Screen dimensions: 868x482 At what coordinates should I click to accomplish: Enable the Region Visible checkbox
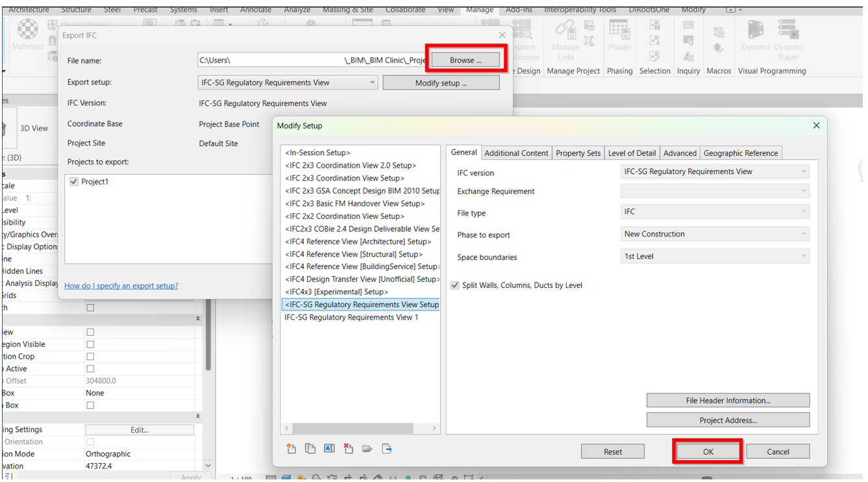pos(90,344)
